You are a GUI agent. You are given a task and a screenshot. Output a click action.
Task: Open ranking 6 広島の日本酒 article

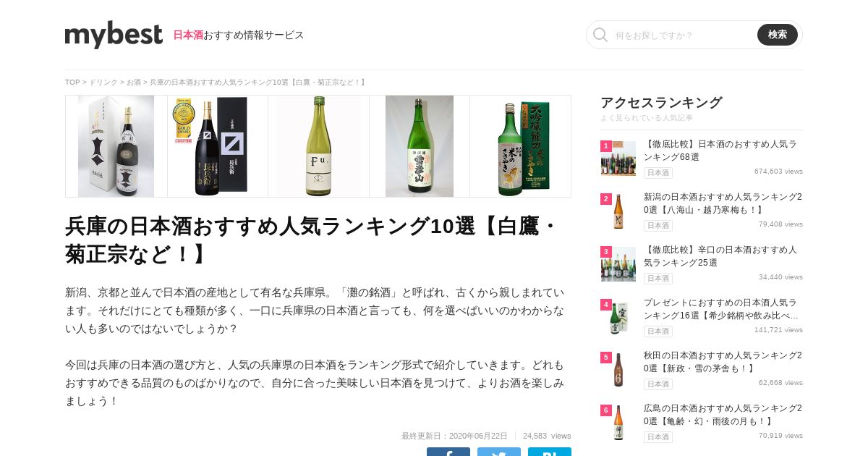[x=723, y=415]
